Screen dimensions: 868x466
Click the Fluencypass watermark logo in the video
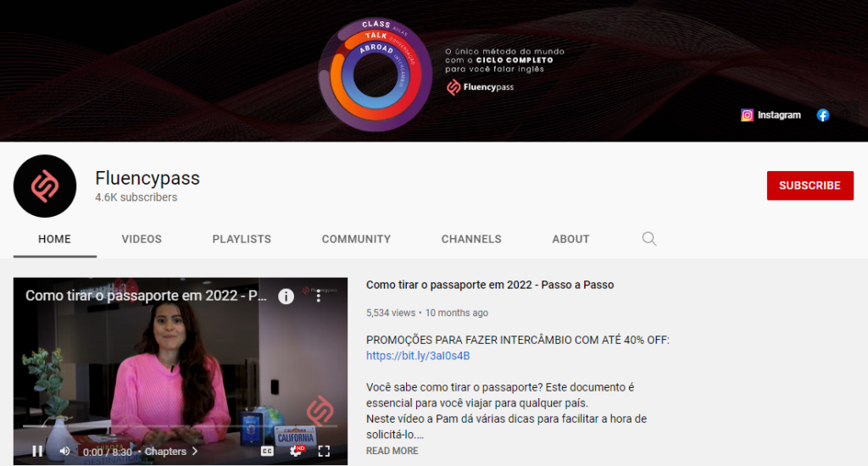coord(320,411)
